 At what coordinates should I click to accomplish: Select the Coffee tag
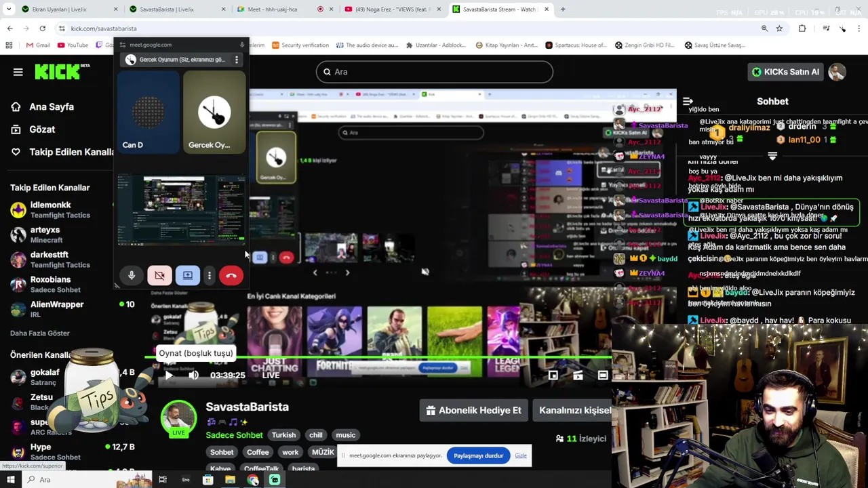point(258,452)
